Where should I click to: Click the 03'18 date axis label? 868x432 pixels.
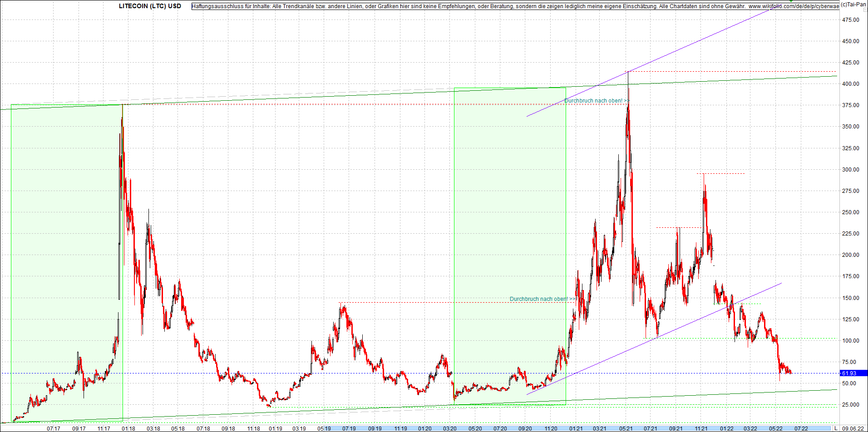[153, 429]
